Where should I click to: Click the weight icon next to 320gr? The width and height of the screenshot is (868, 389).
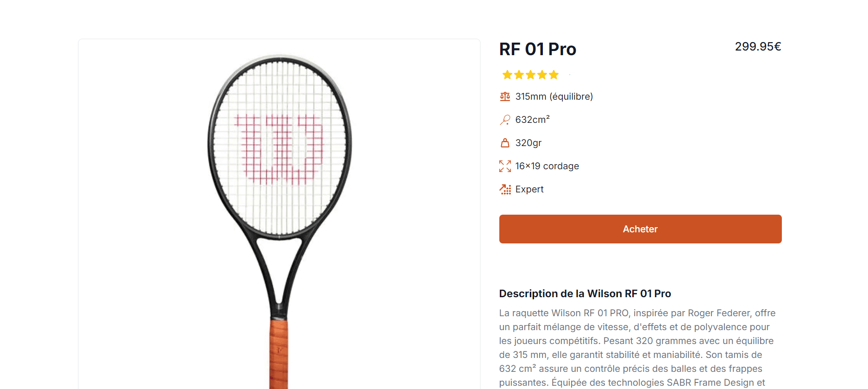click(x=505, y=142)
